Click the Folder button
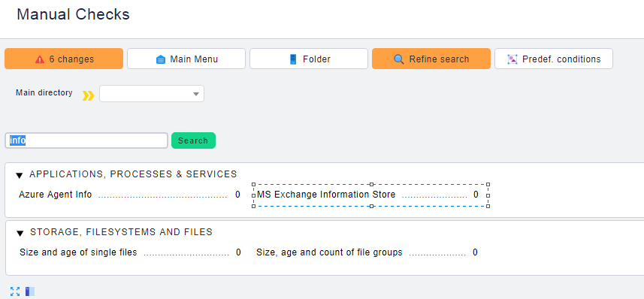 tap(309, 59)
